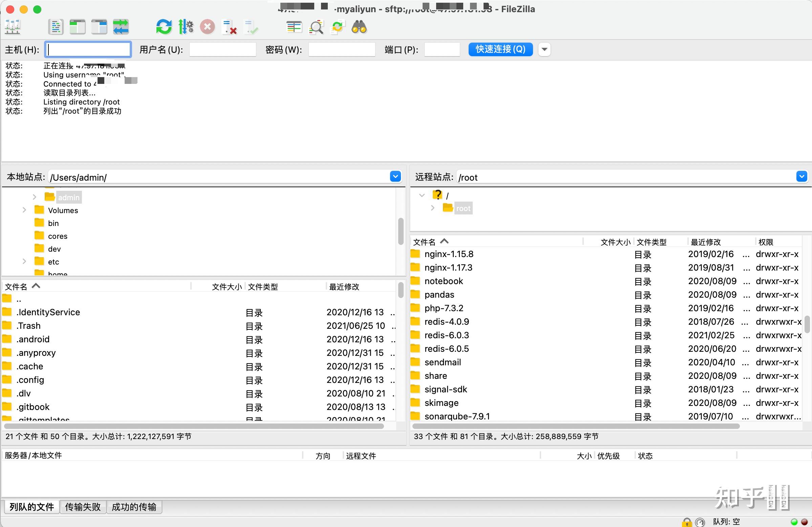Open the Site Manager icon
This screenshot has width=812, height=527.
tap(13, 27)
